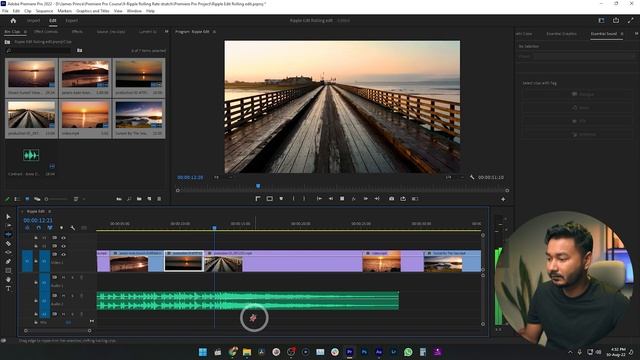
Task: Toggle V3 track lock
Action: coord(36,238)
